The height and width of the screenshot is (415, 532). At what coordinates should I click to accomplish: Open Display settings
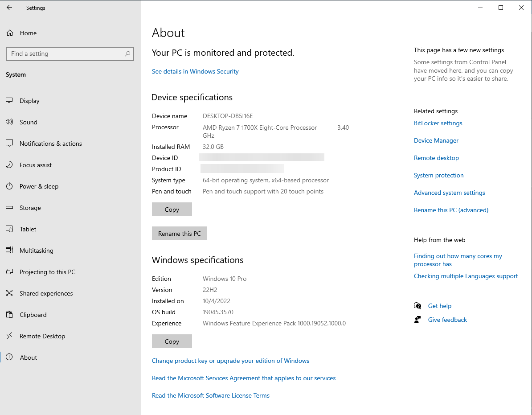point(70,101)
